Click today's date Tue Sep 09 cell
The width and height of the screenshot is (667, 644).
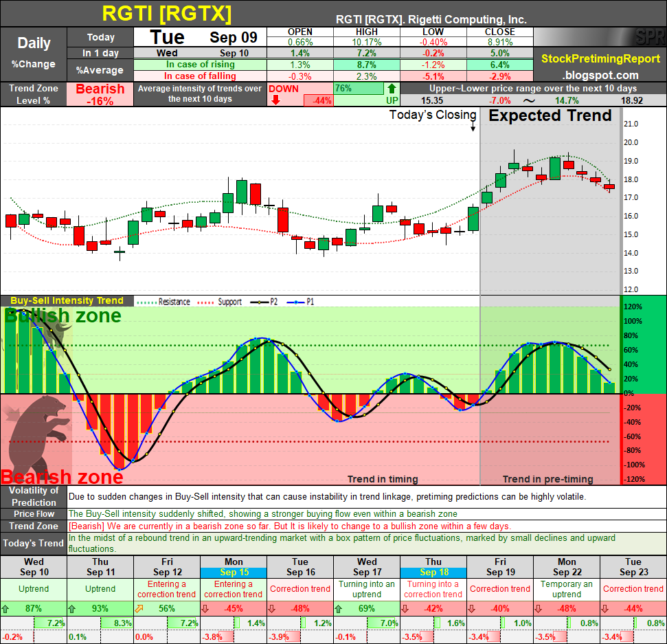tap(200, 37)
